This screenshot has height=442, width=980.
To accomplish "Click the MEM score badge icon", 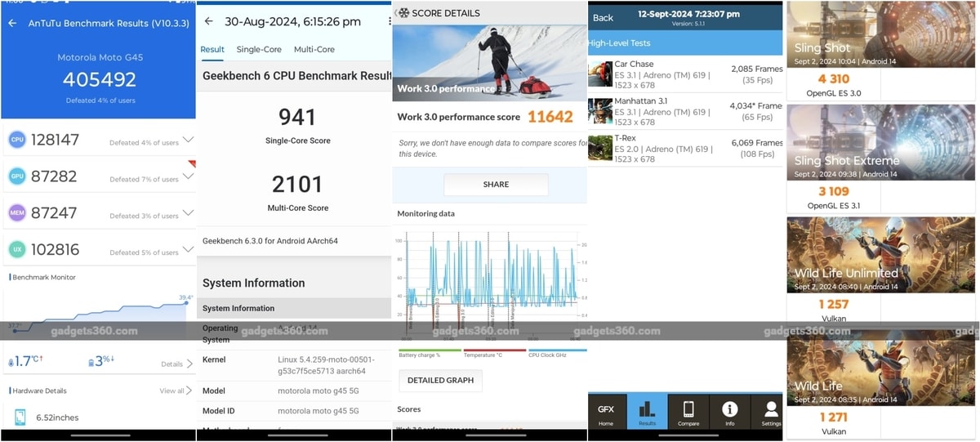I will (16, 213).
